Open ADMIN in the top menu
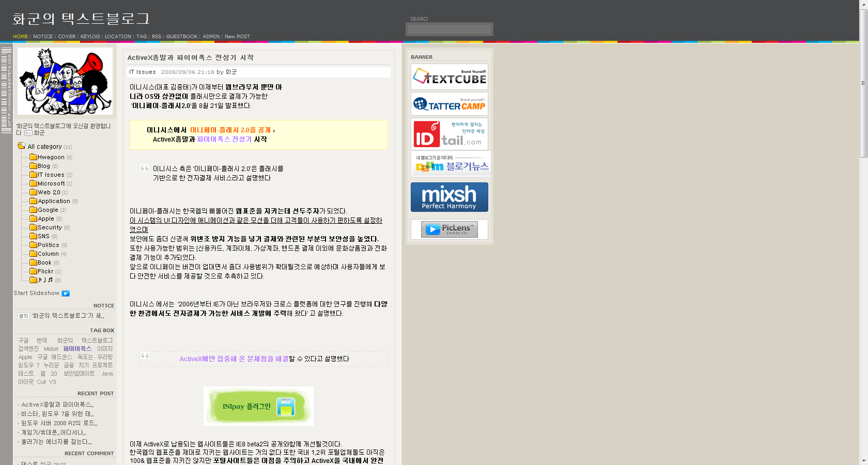 coord(211,37)
